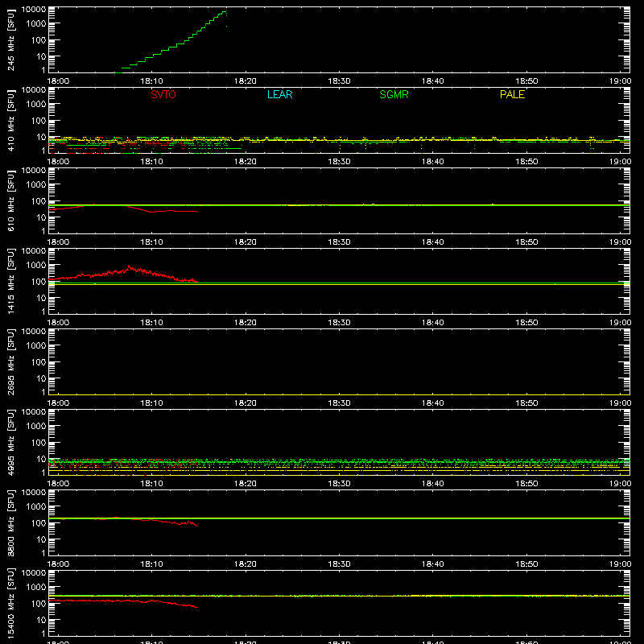The image size is (644, 644).
Task: Click the 1000 y-axis label of 2695 MHz panel
Action: pyautogui.click(x=36, y=346)
